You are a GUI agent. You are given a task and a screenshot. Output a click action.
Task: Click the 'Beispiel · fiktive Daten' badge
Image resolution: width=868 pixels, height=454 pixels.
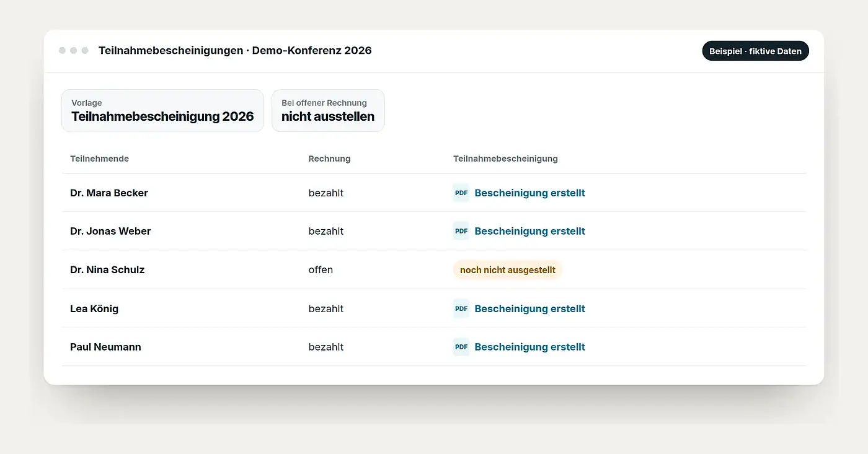coord(755,51)
